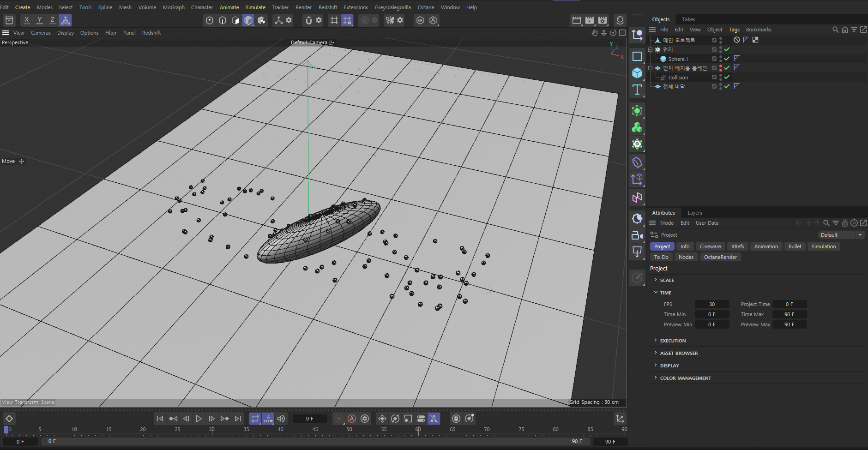Toggle red visibility dots of 먼지 배치용 플레인
The width and height of the screenshot is (868, 450).
point(721,68)
